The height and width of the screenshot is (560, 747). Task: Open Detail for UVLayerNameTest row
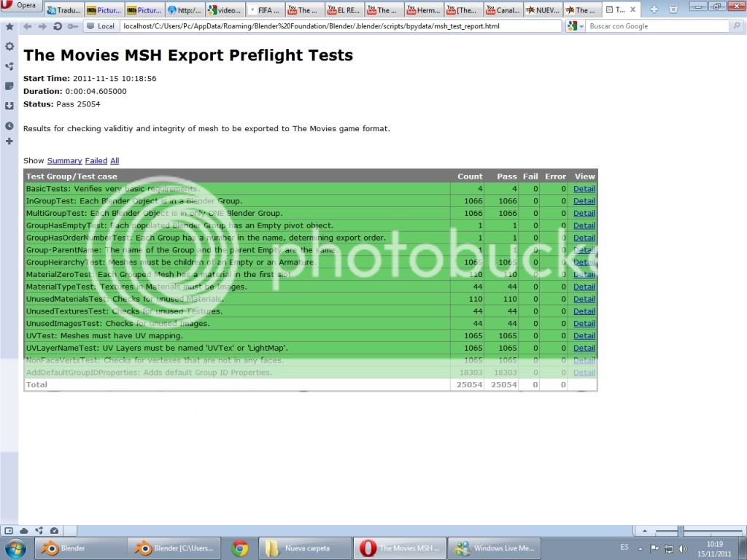(x=584, y=348)
